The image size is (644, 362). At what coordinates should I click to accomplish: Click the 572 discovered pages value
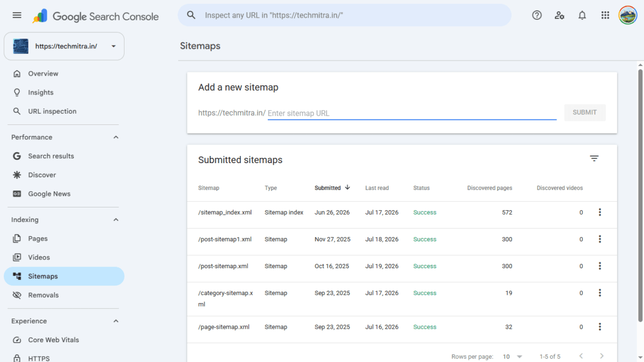click(x=507, y=212)
